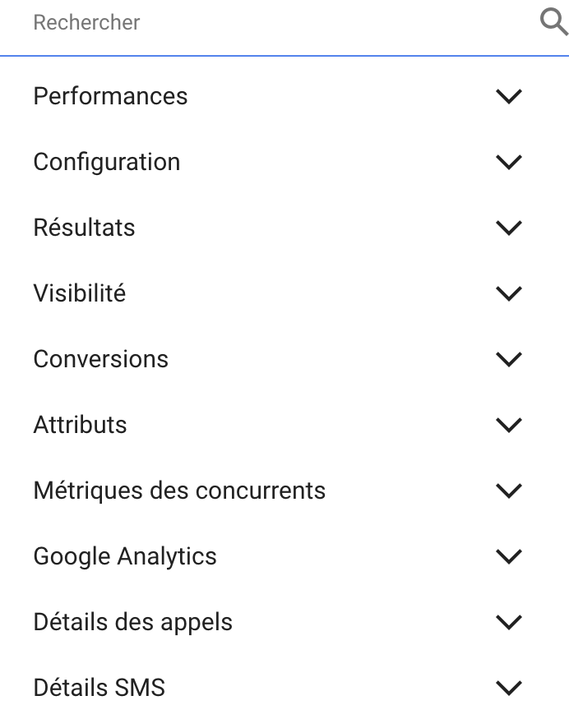569x728 pixels.
Task: Open Métriques des concurrents chevron
Action: point(510,491)
